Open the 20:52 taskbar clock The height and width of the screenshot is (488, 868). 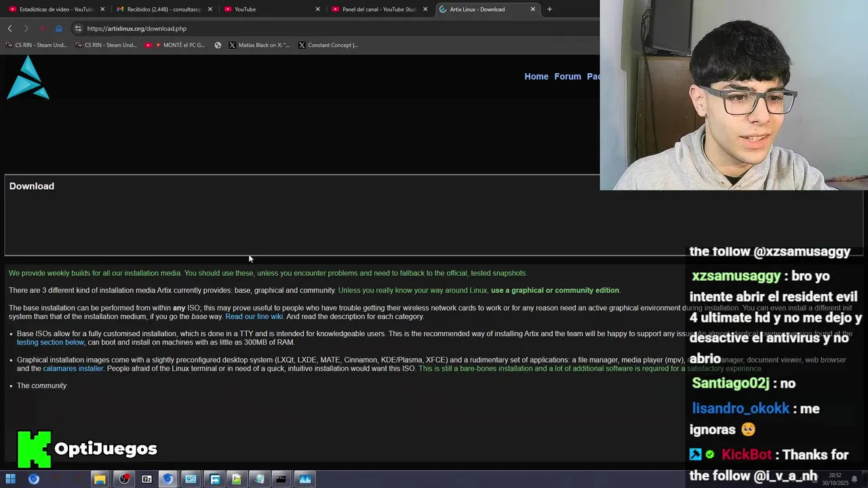835,479
